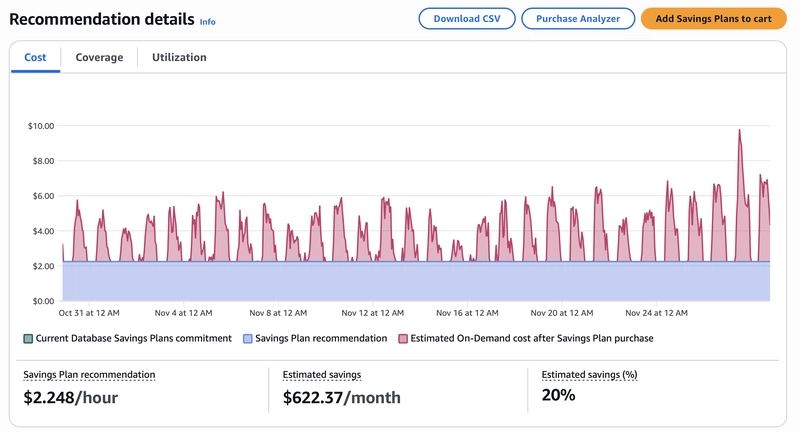This screenshot has width=800, height=432.
Task: Toggle the blue Savings Plan recommendation legend swatch
Action: coord(247,339)
